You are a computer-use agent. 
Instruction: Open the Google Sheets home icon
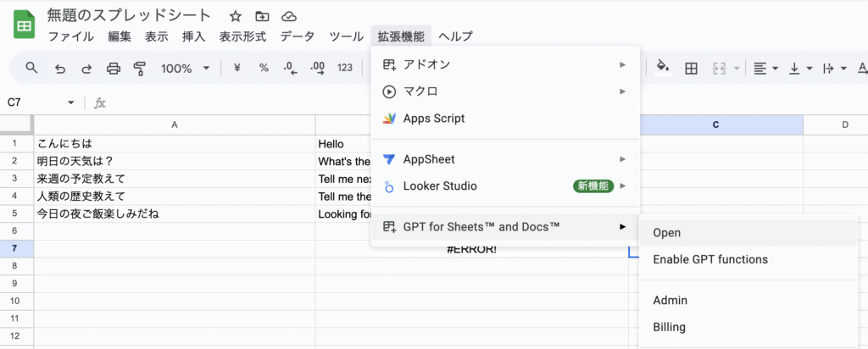(x=25, y=26)
